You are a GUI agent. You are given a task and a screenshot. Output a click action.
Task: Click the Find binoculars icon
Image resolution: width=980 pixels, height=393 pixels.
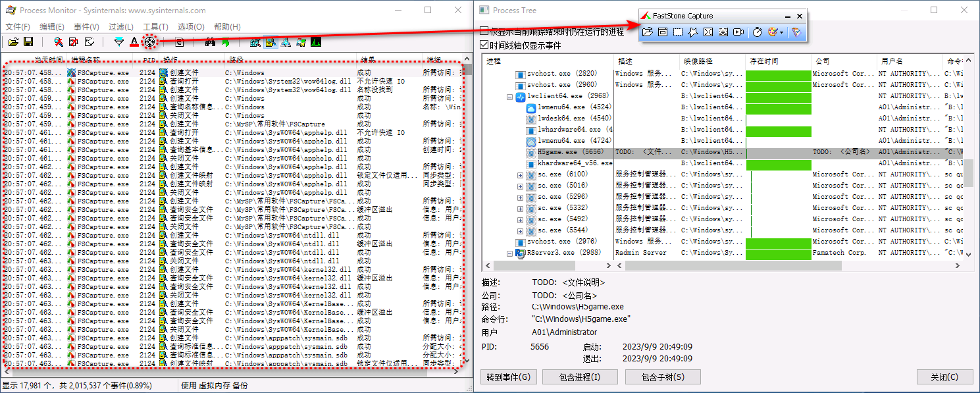(x=210, y=42)
